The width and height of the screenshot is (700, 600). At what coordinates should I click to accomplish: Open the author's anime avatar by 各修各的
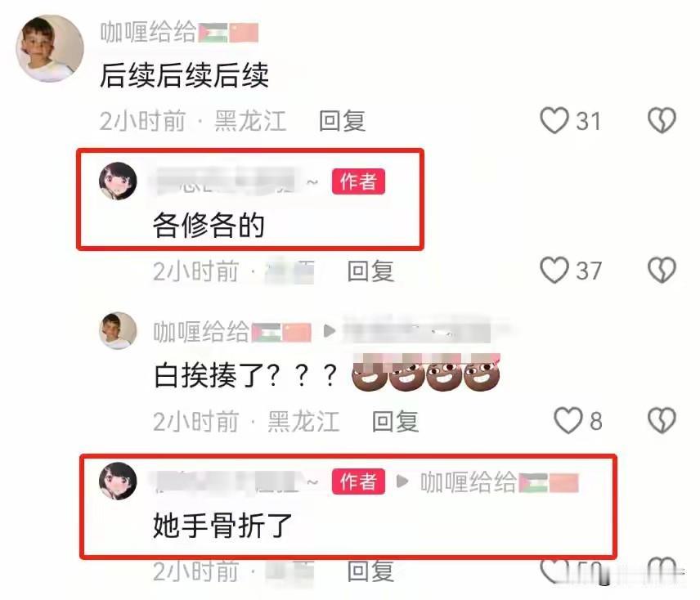[x=118, y=181]
